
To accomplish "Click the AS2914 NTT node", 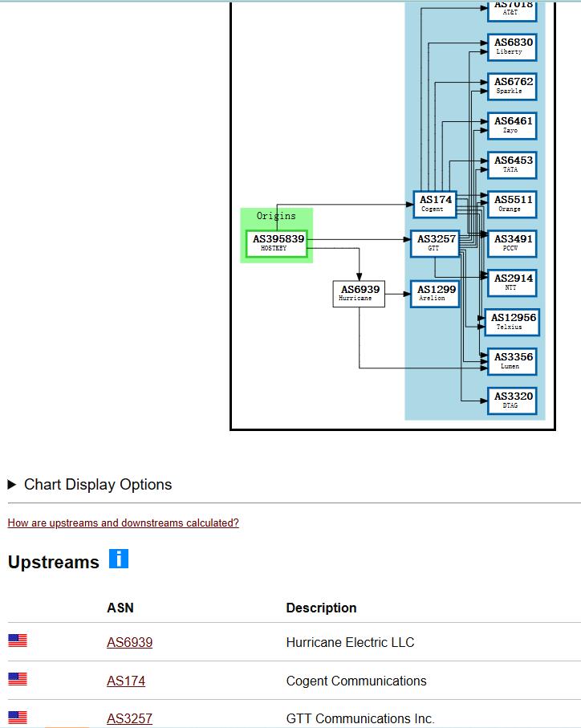I will pyautogui.click(x=512, y=283).
